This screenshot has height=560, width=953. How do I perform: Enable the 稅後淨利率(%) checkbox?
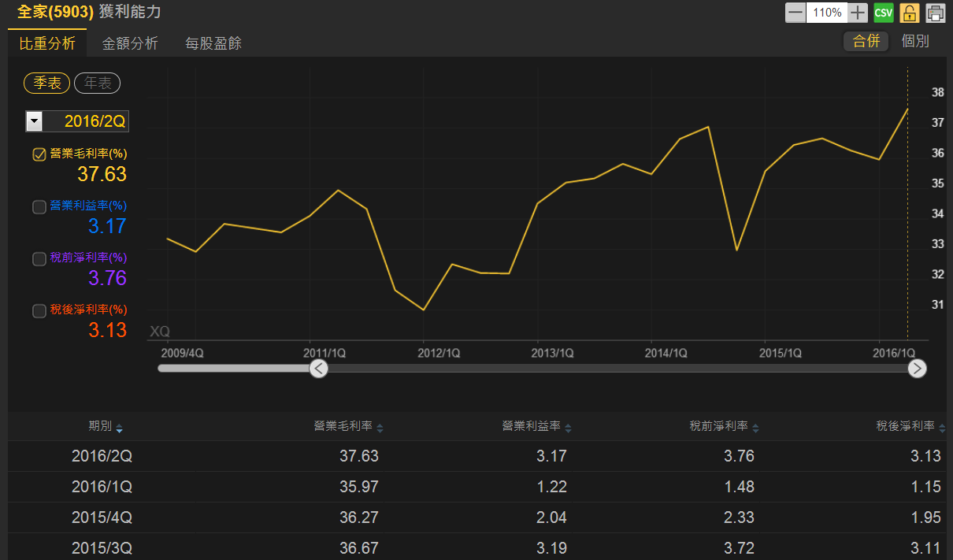39,311
